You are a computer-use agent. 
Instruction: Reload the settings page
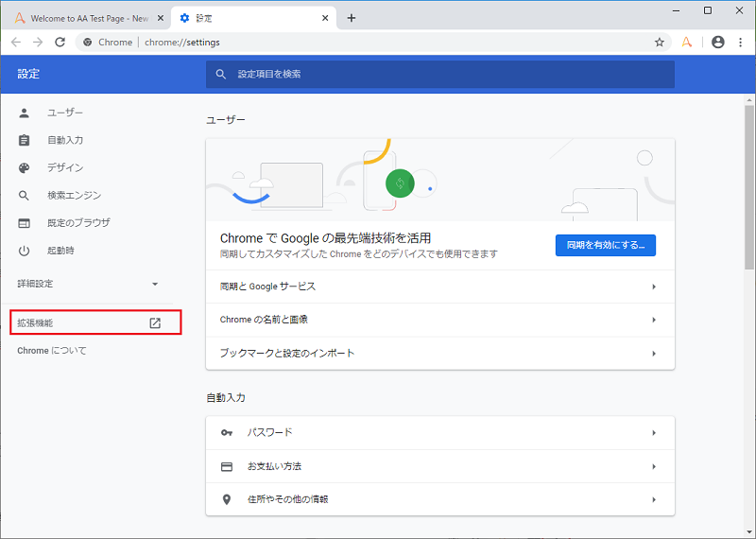click(x=60, y=43)
